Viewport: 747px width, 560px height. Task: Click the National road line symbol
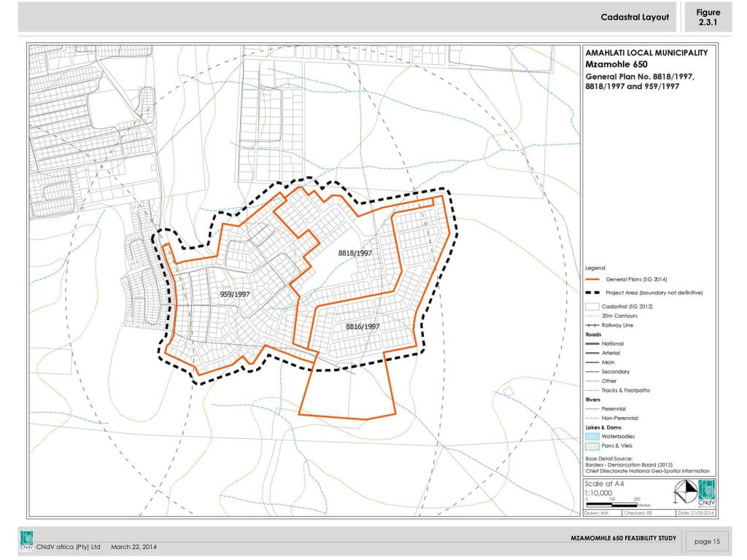point(592,344)
